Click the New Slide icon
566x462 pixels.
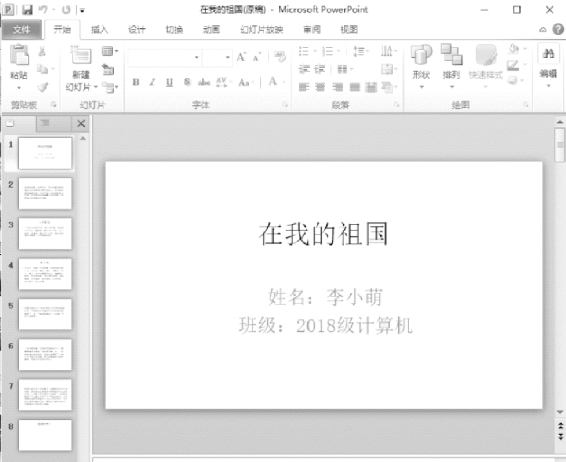[81, 55]
